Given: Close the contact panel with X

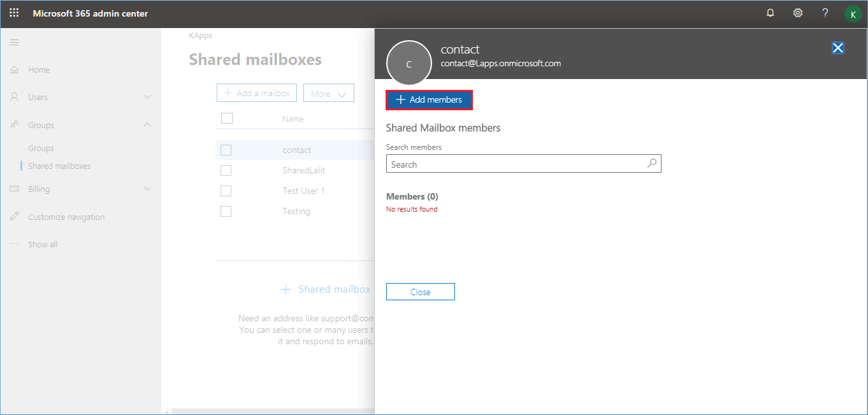Looking at the screenshot, I should [838, 48].
